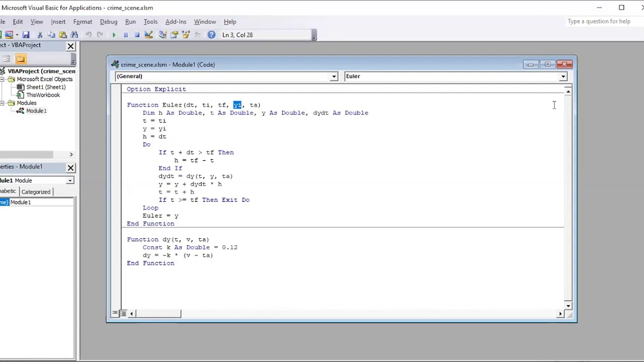This screenshot has width=644, height=362.
Task: Click the Insert UserForm toolbar icon
Action: point(9,35)
